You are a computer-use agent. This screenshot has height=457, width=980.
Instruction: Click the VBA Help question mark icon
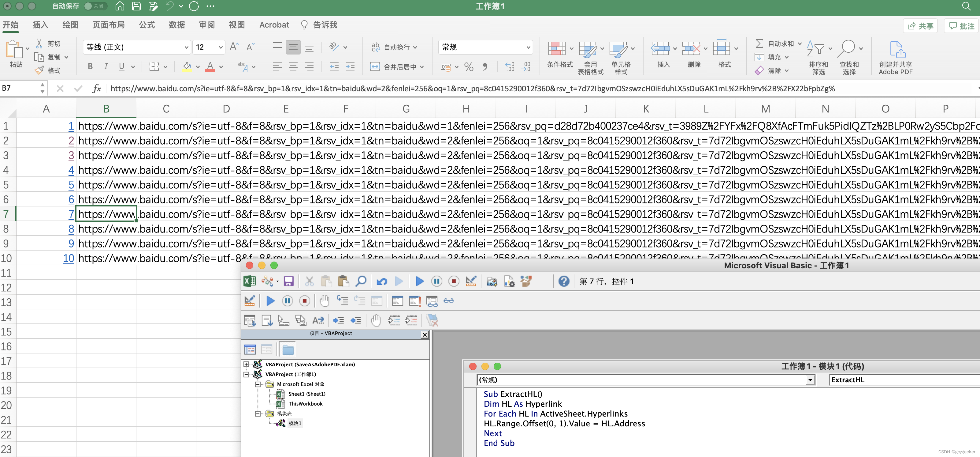(563, 281)
